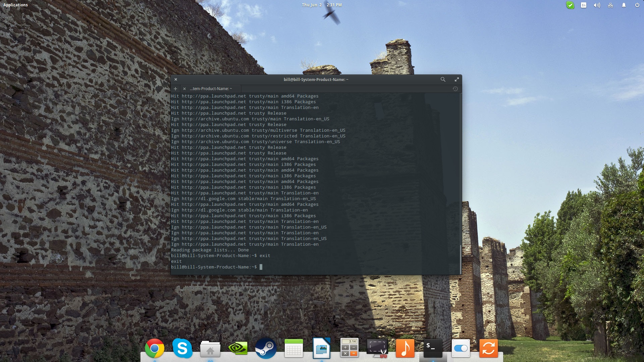644x362 pixels.
Task: Launch Music player from dock
Action: tap(405, 349)
